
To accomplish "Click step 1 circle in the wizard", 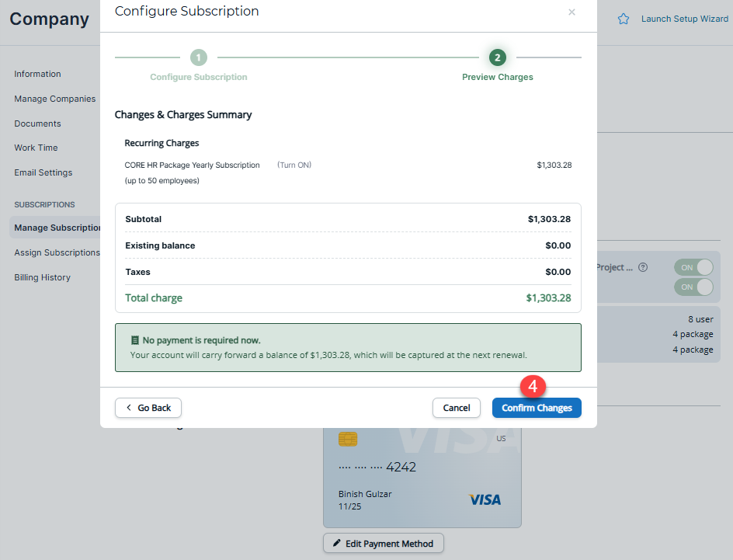I will pyautogui.click(x=199, y=57).
